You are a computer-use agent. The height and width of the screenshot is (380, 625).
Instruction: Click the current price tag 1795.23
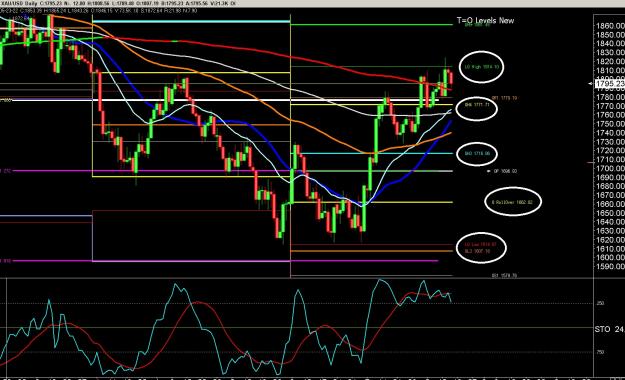coord(610,84)
